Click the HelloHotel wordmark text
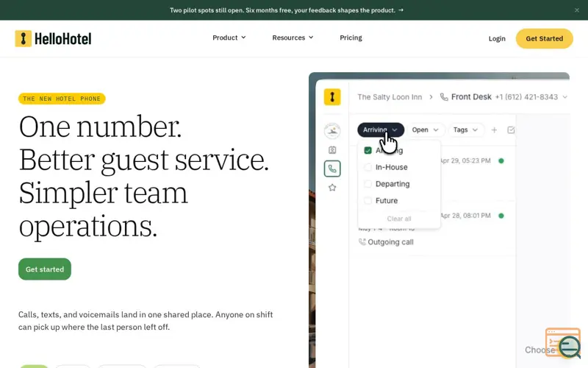 tap(63, 38)
